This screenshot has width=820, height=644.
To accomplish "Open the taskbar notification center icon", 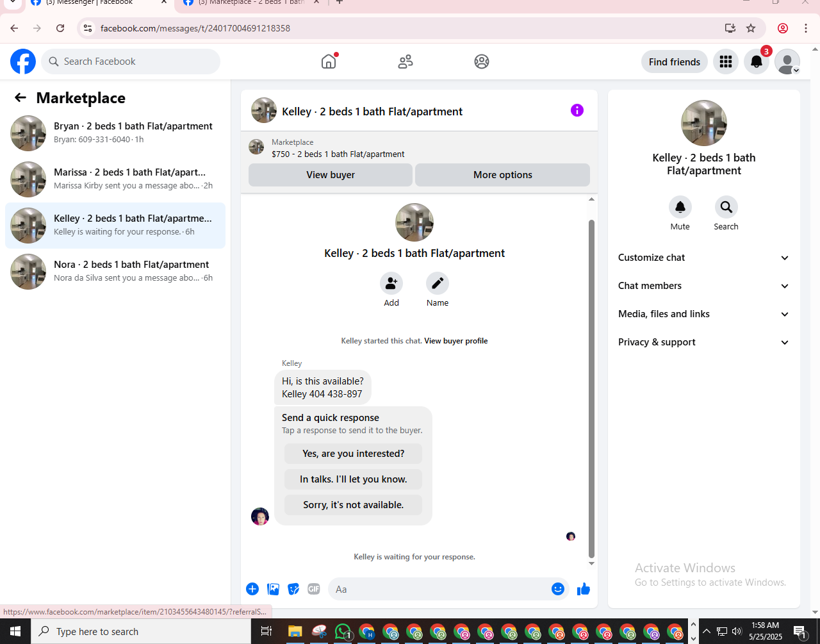I will click(x=799, y=632).
